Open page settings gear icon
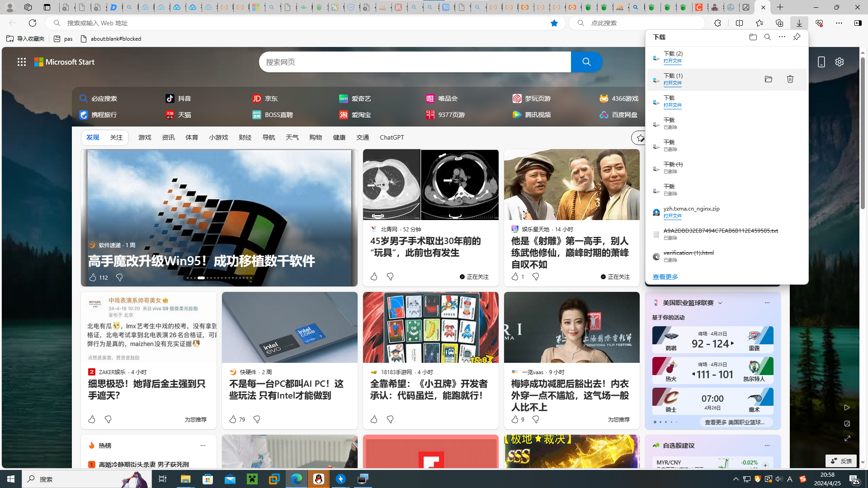This screenshot has height=488, width=868. [x=839, y=62]
